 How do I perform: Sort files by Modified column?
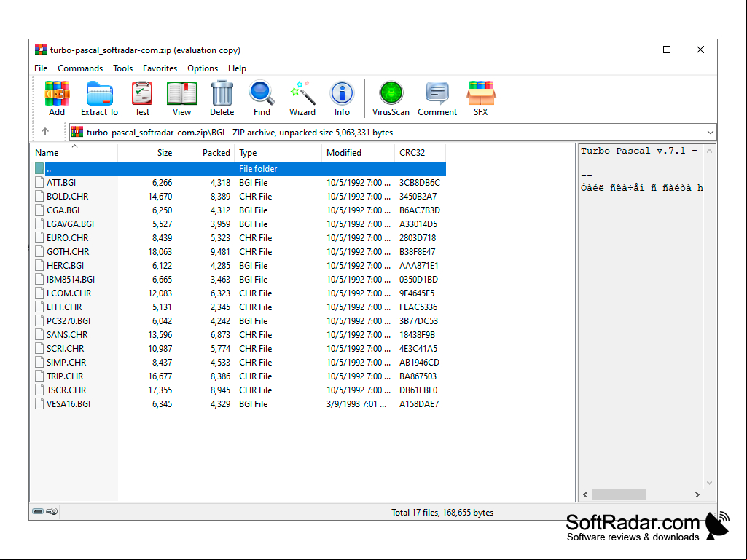[x=359, y=153]
